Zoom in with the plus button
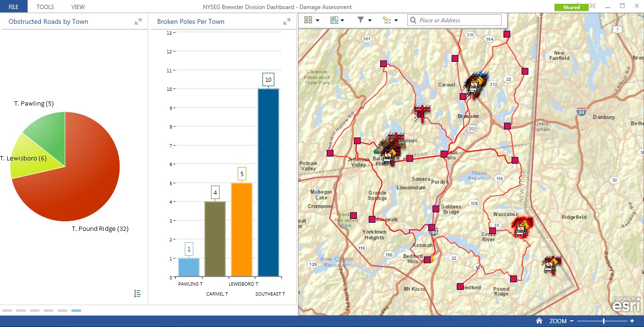 click(x=632, y=321)
